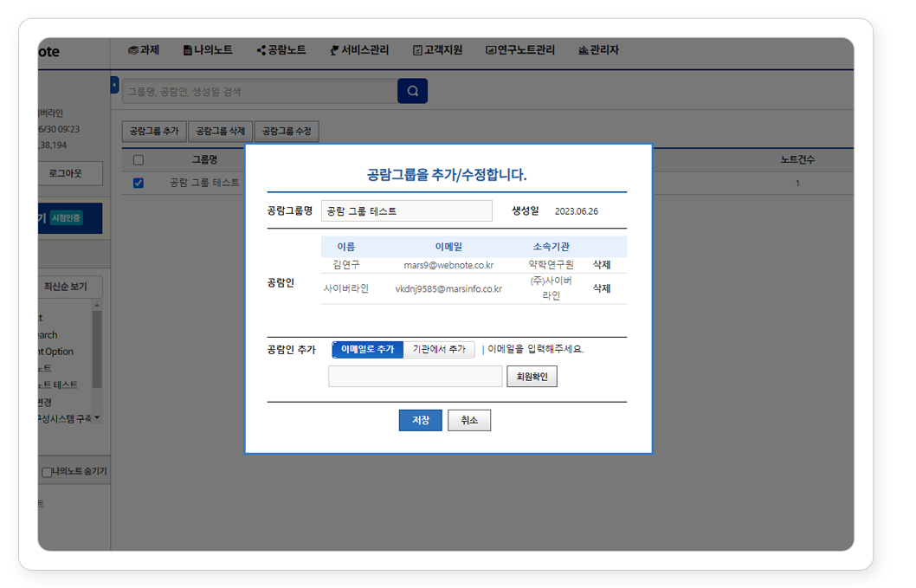916x588 pixels.
Task: Open 서비스관리 from the top menu
Action: 359,50
